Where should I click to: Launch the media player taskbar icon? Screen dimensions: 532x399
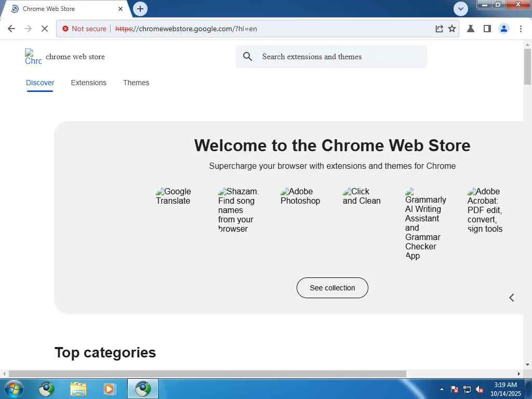109,389
